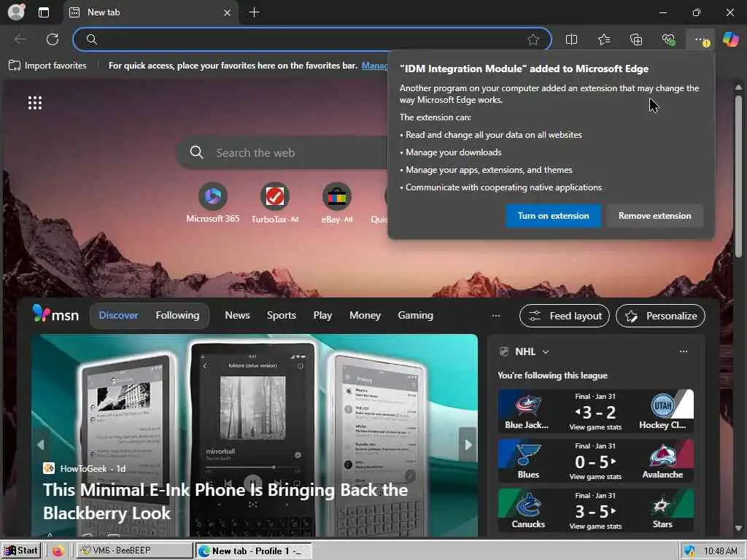The height and width of the screenshot is (560, 747).
Task: Open Settings and more menu
Action: (x=701, y=40)
